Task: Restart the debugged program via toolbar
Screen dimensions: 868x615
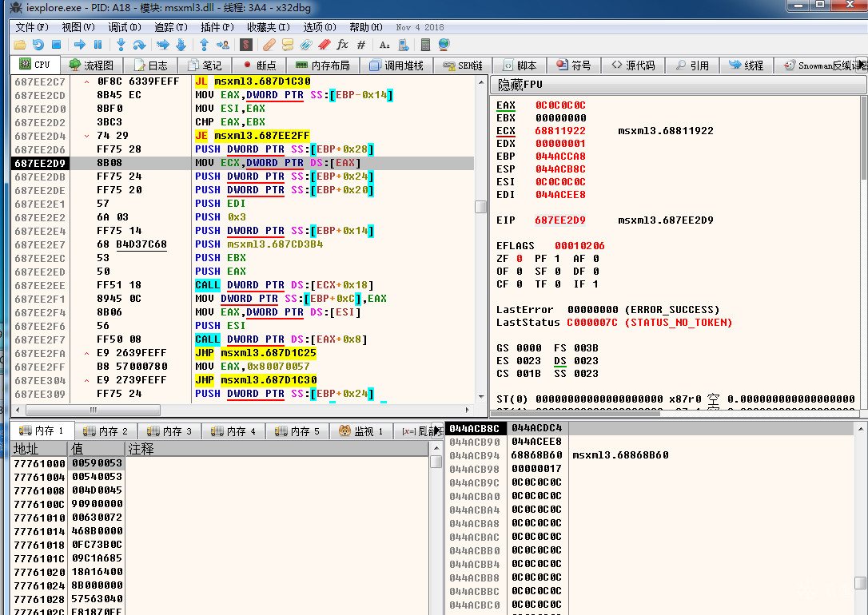Action: (38, 45)
